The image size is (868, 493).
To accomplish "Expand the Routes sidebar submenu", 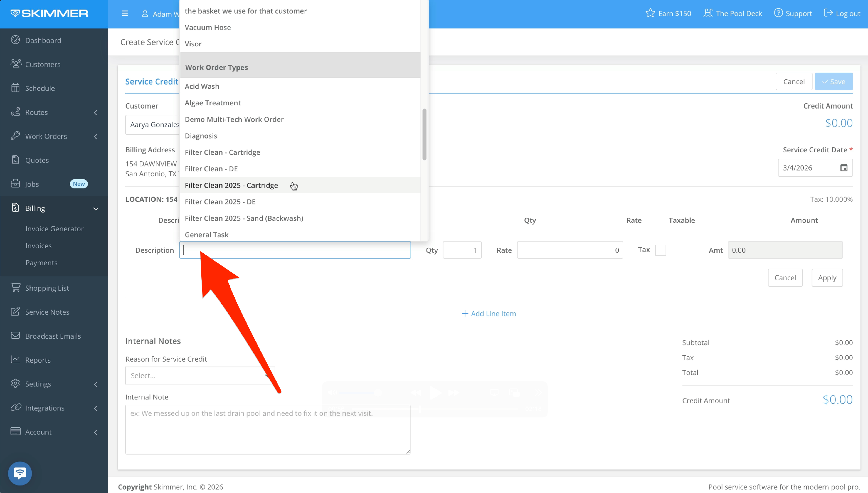I will click(95, 112).
